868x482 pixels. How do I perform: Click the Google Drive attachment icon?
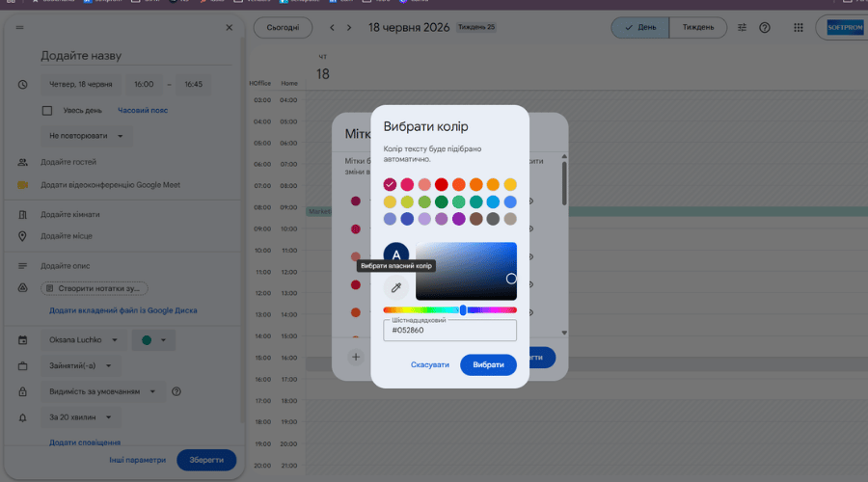coord(23,288)
